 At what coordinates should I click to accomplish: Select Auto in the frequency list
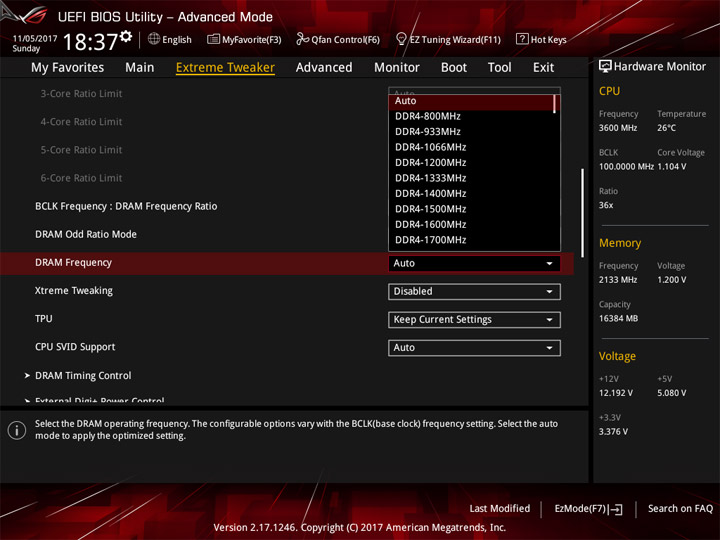pos(472,101)
